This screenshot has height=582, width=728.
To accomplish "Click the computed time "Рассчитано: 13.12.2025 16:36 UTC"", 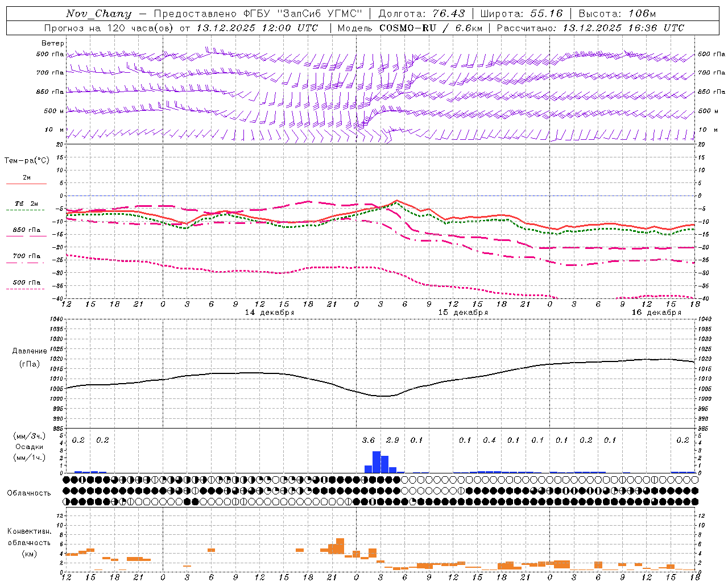I will tap(590, 28).
